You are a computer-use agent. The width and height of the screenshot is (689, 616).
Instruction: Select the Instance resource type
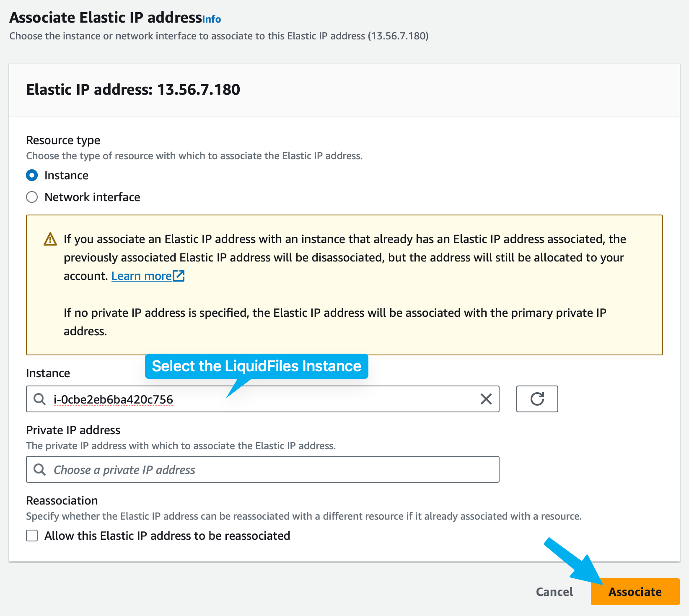[x=32, y=175]
